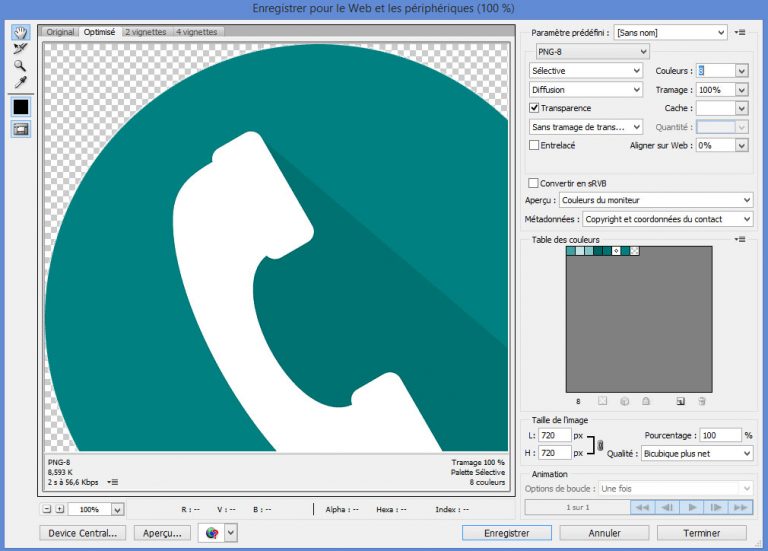Open the Couleurs count dropdown arrow
Viewport: 768px width, 551px height.
click(x=742, y=71)
